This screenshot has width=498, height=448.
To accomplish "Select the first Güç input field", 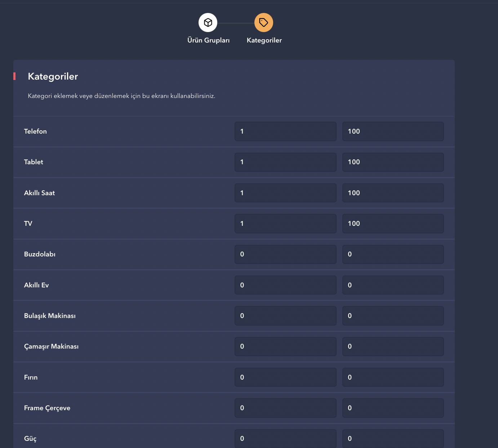I will (285, 438).
